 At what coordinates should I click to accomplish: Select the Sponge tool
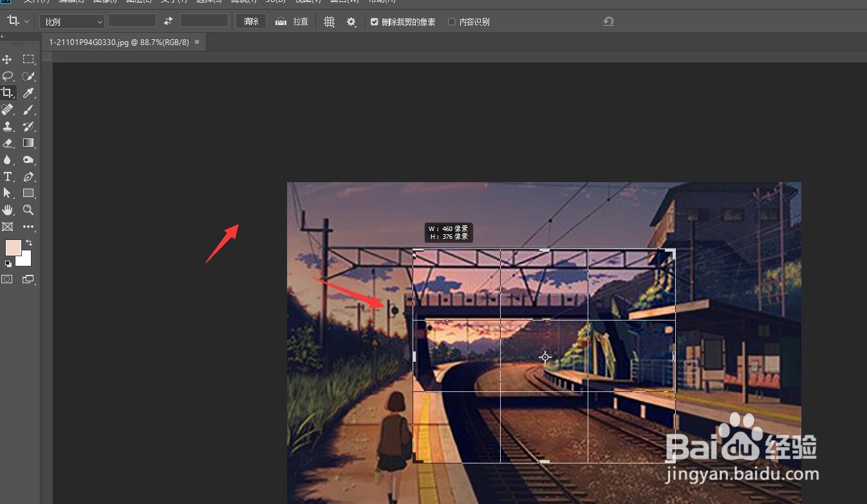click(x=28, y=160)
